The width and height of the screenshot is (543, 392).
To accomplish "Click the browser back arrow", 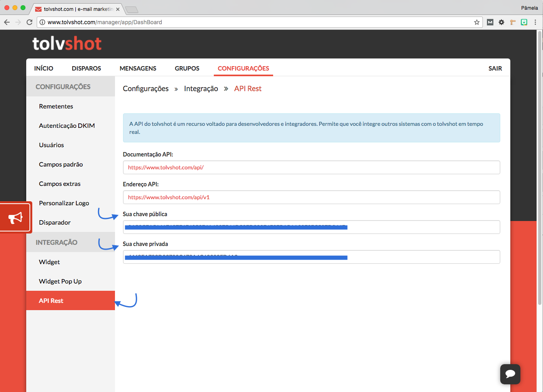I will [7, 22].
